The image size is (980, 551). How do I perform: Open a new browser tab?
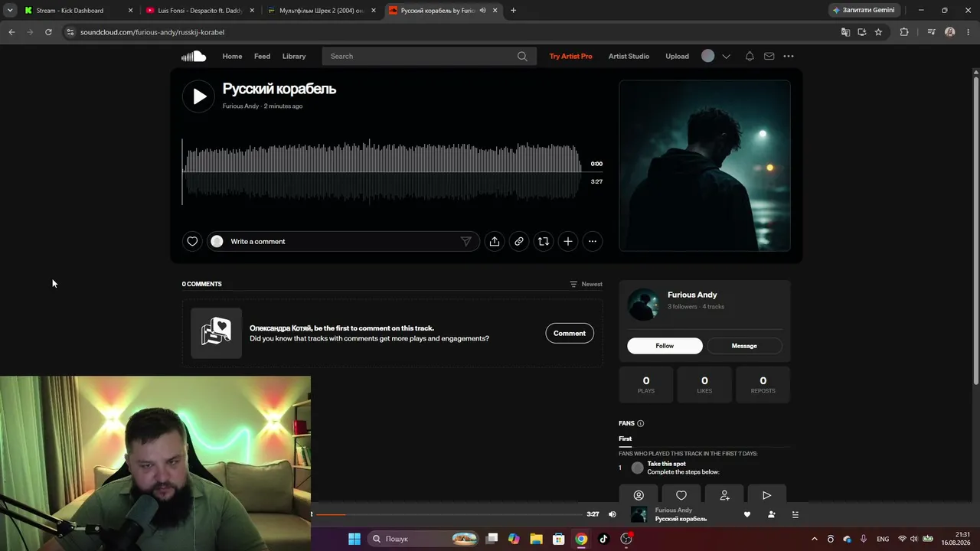tap(513, 11)
